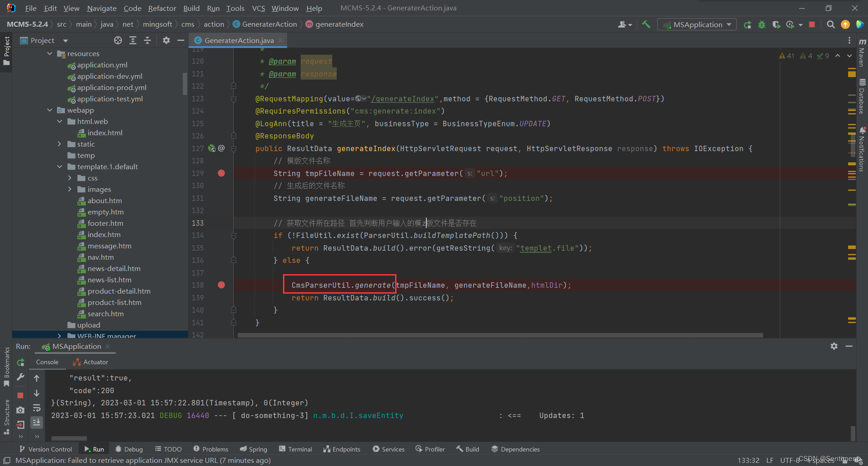The image size is (868, 466).
Task: Click the Run with Coverage shield icon
Action: (x=776, y=24)
